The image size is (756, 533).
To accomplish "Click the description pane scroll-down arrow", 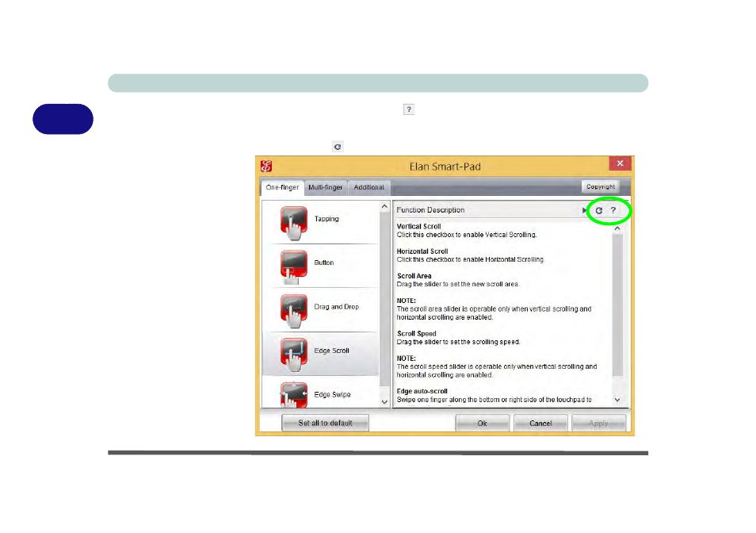I will pyautogui.click(x=617, y=400).
